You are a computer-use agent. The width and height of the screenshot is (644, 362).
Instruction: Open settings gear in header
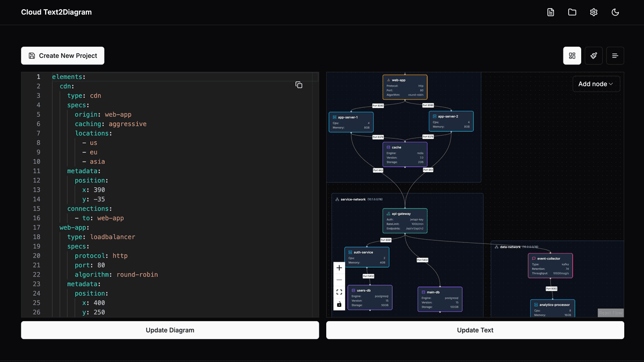point(594,12)
